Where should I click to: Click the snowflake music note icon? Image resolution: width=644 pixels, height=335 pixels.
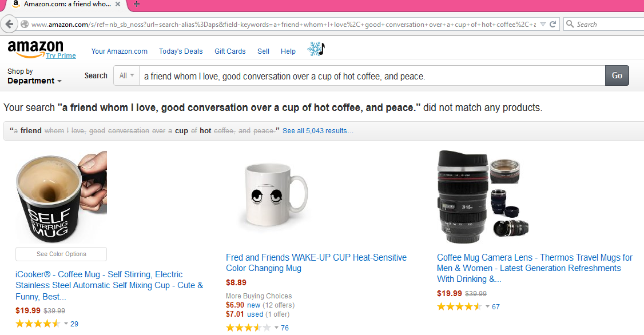[x=316, y=49]
